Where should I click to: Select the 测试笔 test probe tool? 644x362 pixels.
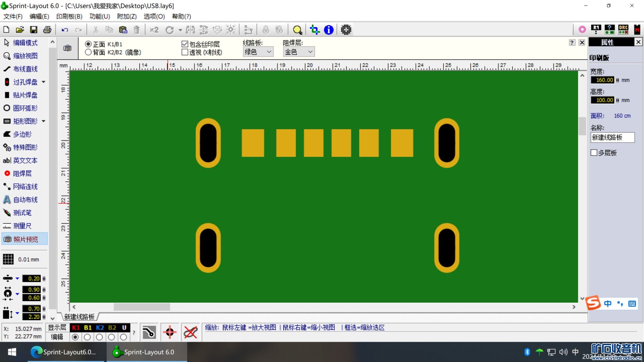(22, 213)
